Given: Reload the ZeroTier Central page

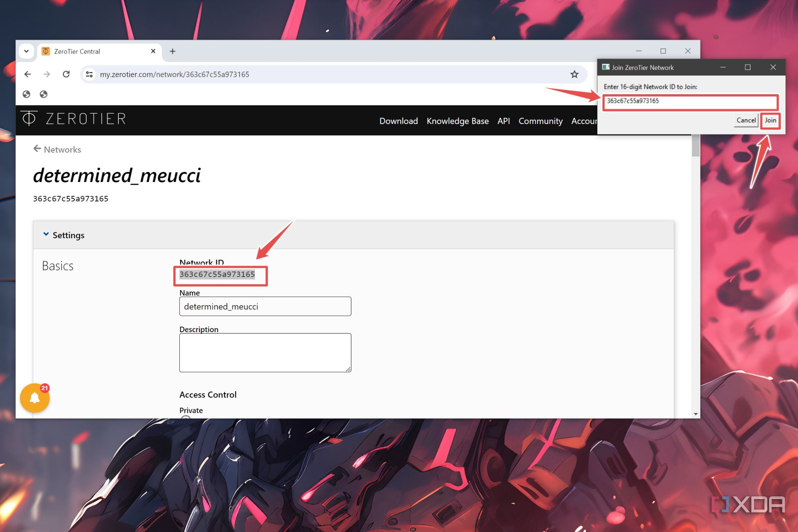Looking at the screenshot, I should tap(66, 74).
